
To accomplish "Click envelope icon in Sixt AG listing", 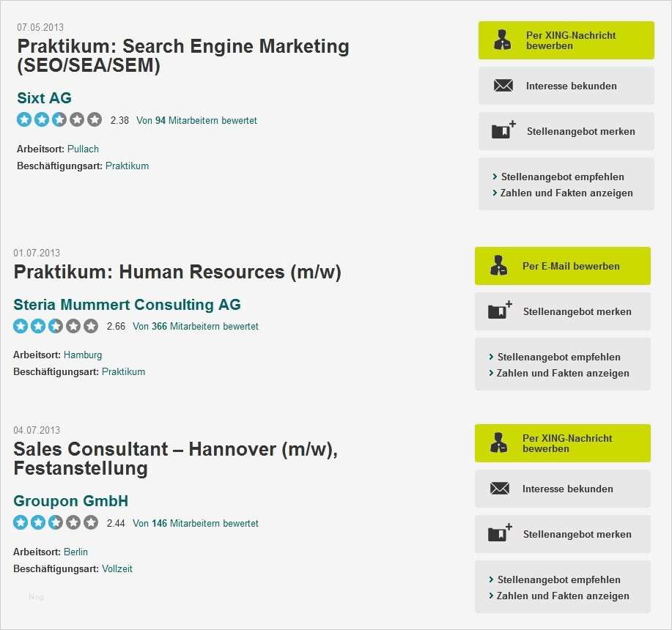I will (x=503, y=86).
